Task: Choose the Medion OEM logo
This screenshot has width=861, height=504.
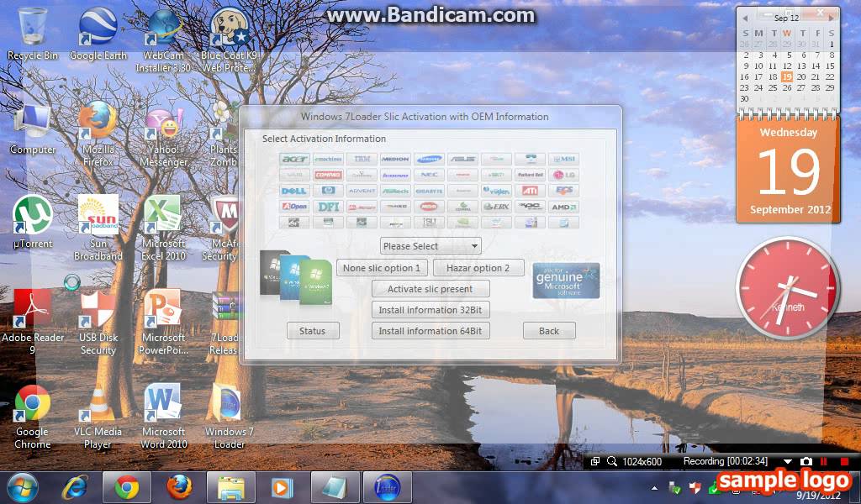Action: pos(395,159)
